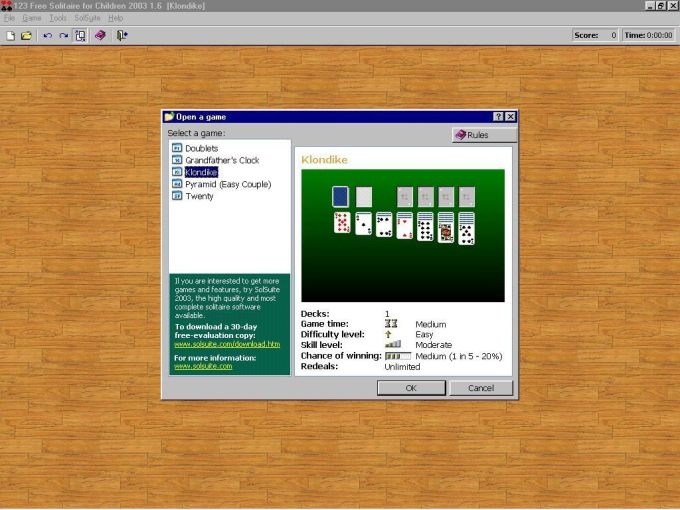Screen dimensions: 680x510
Task: Click the exit door toolbar icon
Action: (x=121, y=35)
